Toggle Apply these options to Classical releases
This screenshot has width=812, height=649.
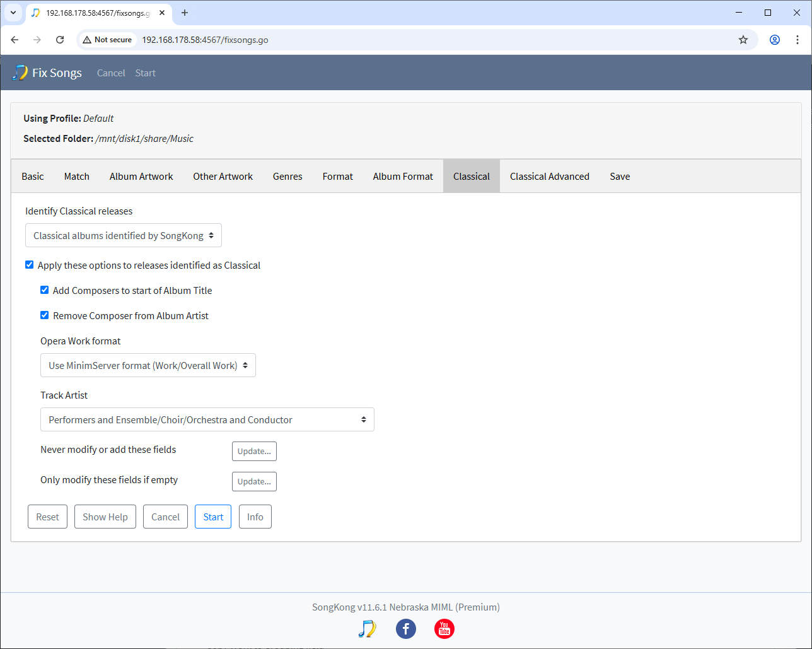(29, 265)
